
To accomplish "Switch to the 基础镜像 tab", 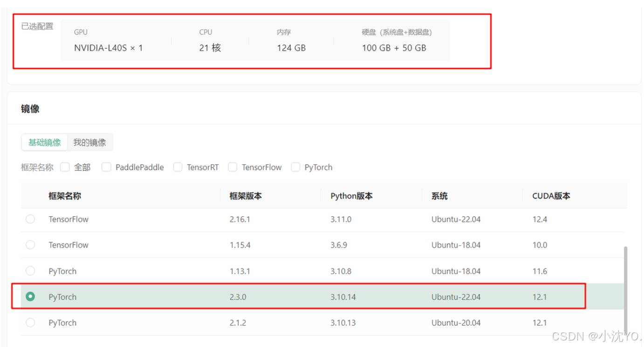I will [45, 143].
